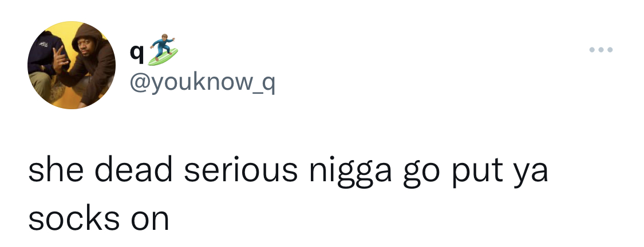Click the hand gesture in profile photo
The image size is (644, 247).
click(60, 58)
